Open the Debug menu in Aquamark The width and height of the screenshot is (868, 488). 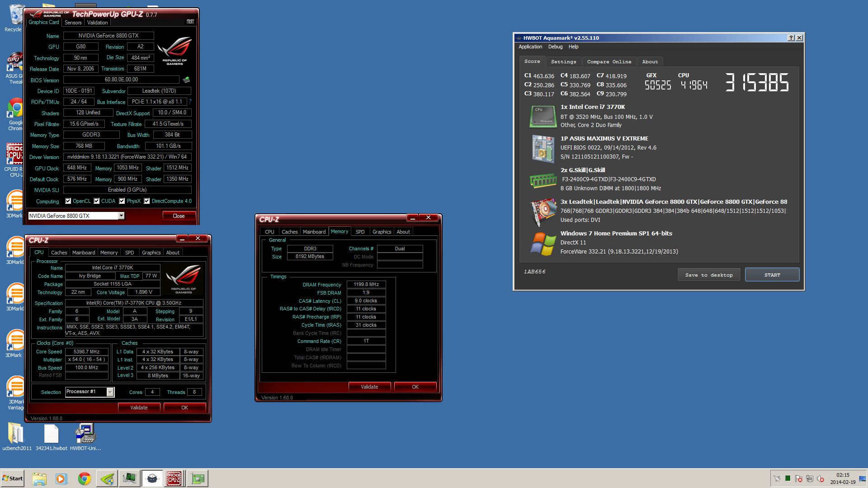(x=555, y=47)
